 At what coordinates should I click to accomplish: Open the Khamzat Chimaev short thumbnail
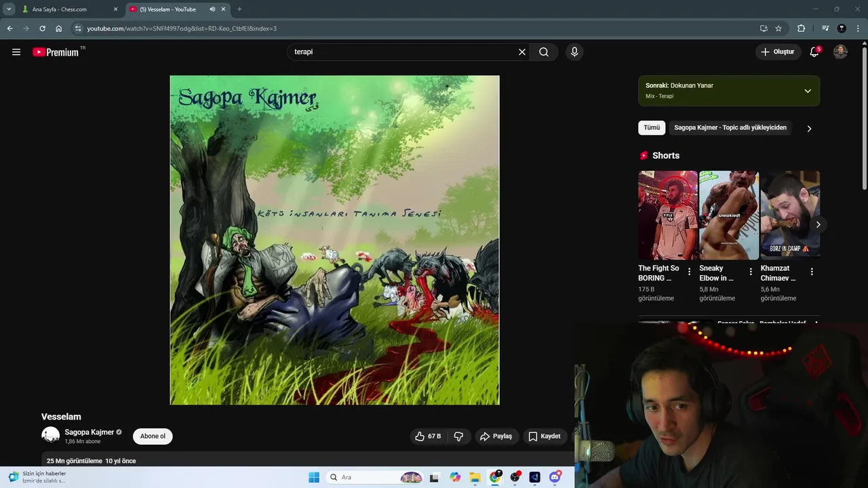coord(790,215)
